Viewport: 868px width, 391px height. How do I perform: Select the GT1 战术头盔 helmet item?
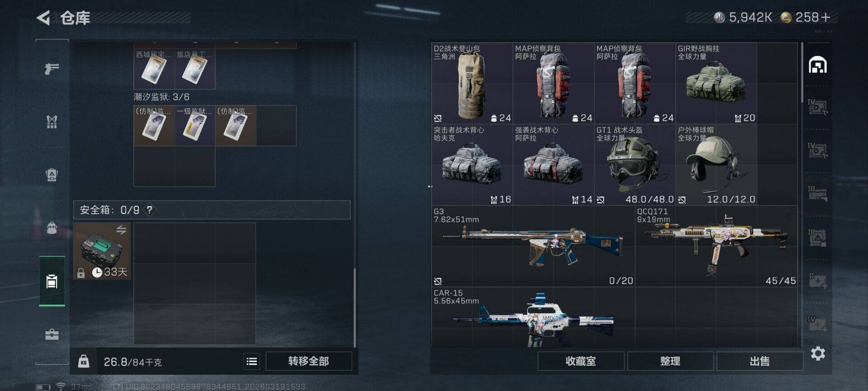coord(635,165)
